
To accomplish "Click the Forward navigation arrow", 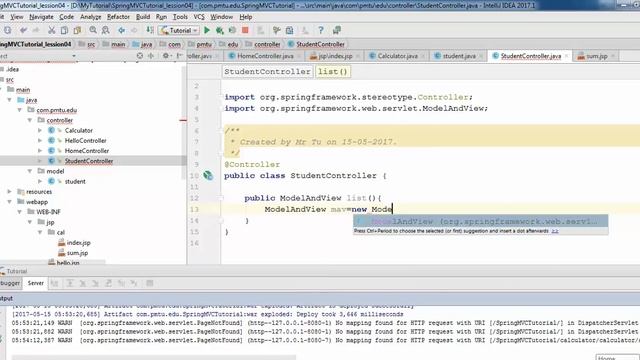I will (134, 30).
